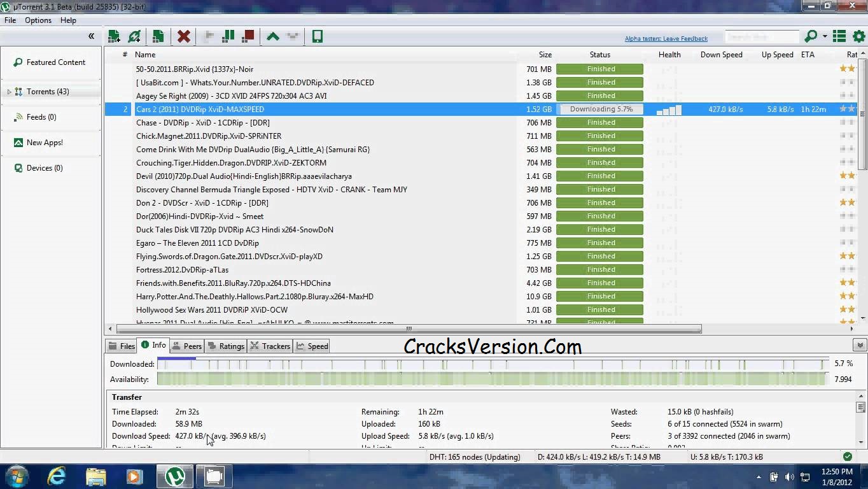Select Devices (0) in the sidebar
The width and height of the screenshot is (868, 489).
coord(38,168)
